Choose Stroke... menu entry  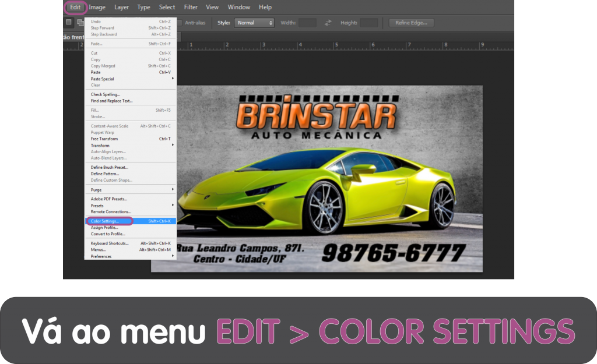(130, 116)
